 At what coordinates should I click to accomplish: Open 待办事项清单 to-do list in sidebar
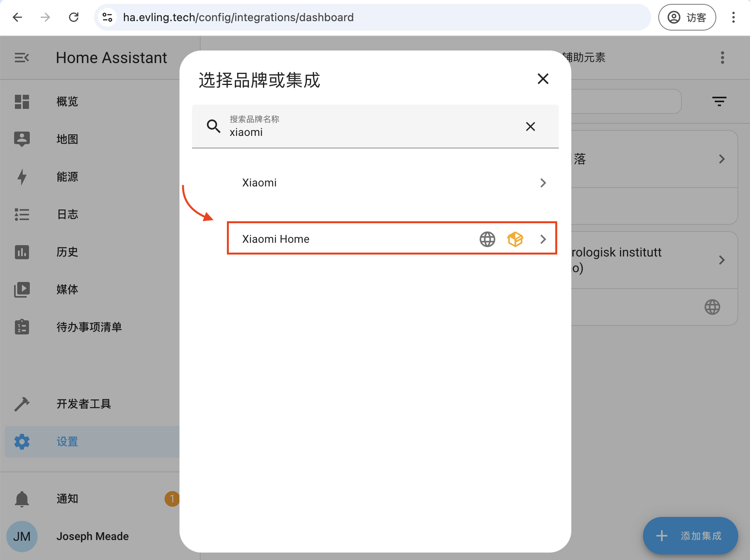coord(92,327)
